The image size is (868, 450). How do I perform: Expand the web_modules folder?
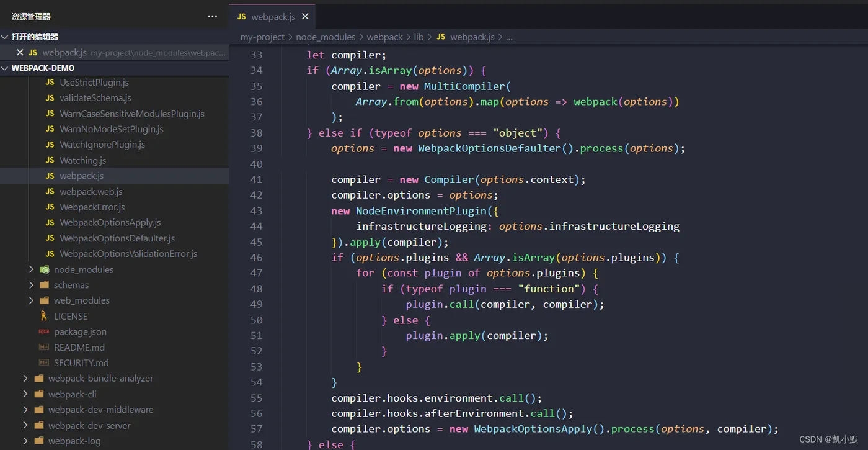(31, 300)
